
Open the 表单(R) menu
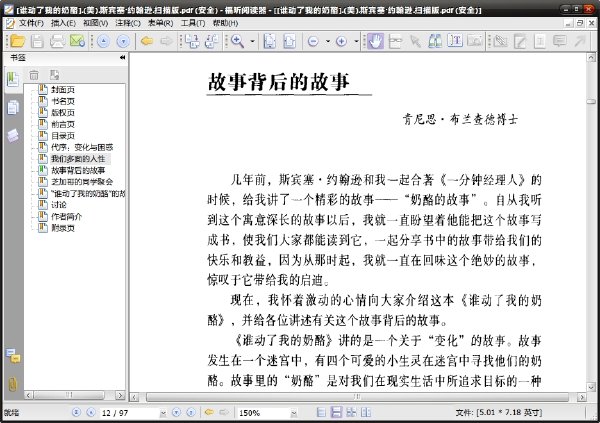tap(160, 23)
